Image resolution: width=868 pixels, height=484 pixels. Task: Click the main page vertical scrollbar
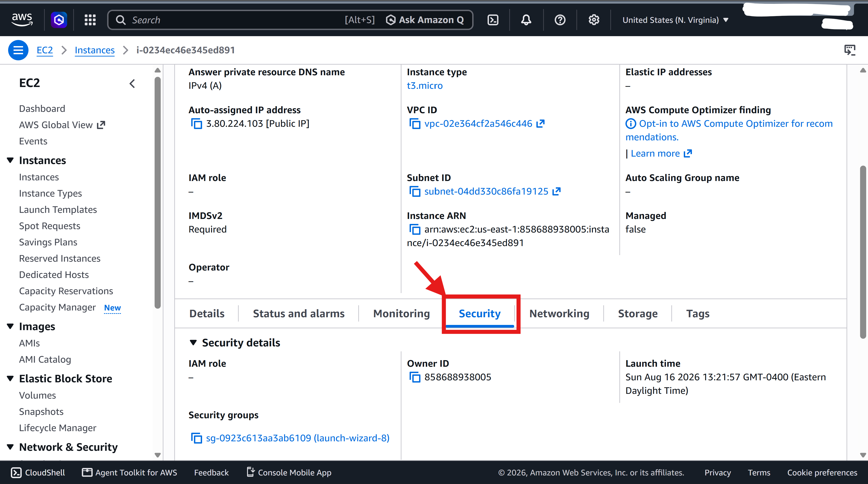pos(863,251)
